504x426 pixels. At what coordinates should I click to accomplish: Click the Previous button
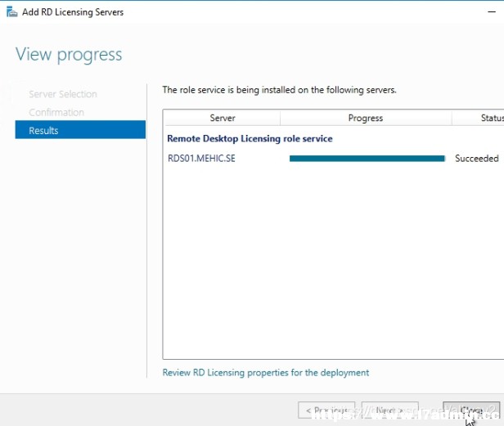pos(326,410)
